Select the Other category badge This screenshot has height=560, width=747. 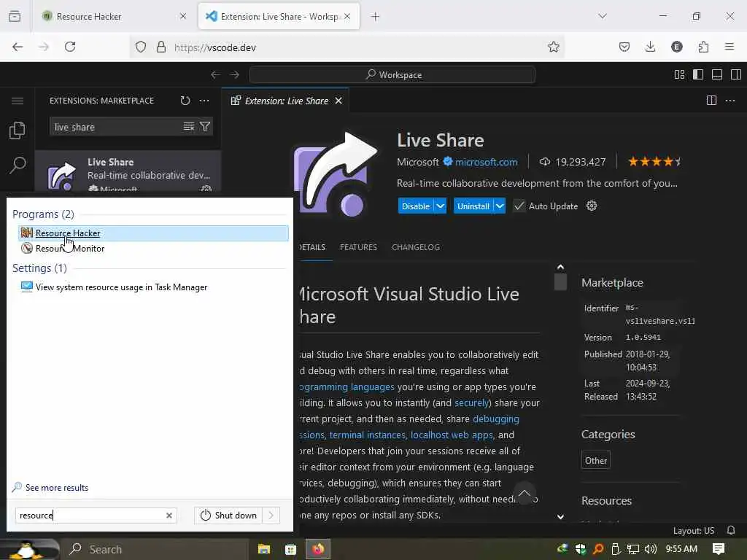(x=595, y=461)
